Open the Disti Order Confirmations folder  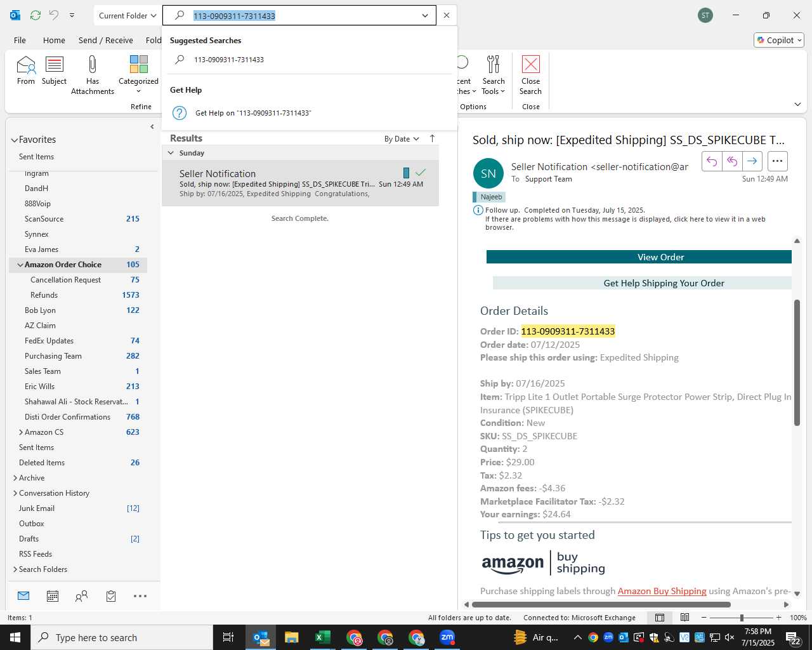67,417
